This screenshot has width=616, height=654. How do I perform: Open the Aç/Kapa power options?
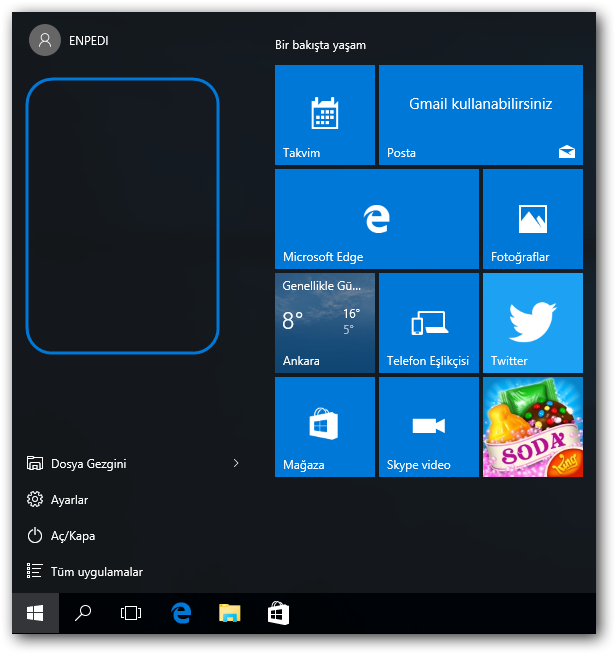point(61,536)
